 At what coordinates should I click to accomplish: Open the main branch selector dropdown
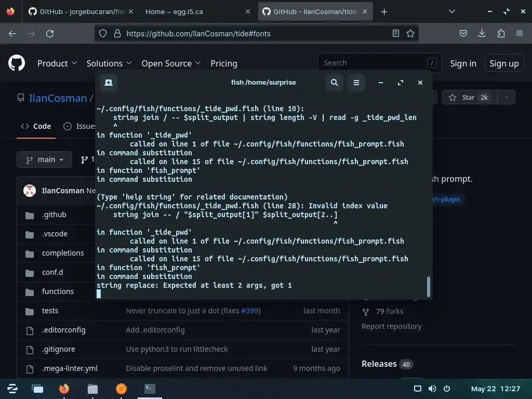[x=45, y=159]
